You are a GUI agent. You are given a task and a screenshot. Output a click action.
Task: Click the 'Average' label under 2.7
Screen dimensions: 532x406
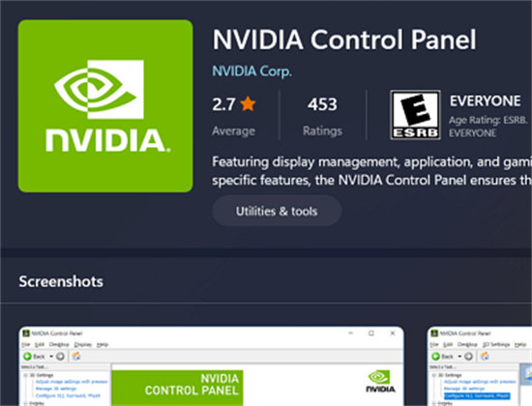coord(233,130)
